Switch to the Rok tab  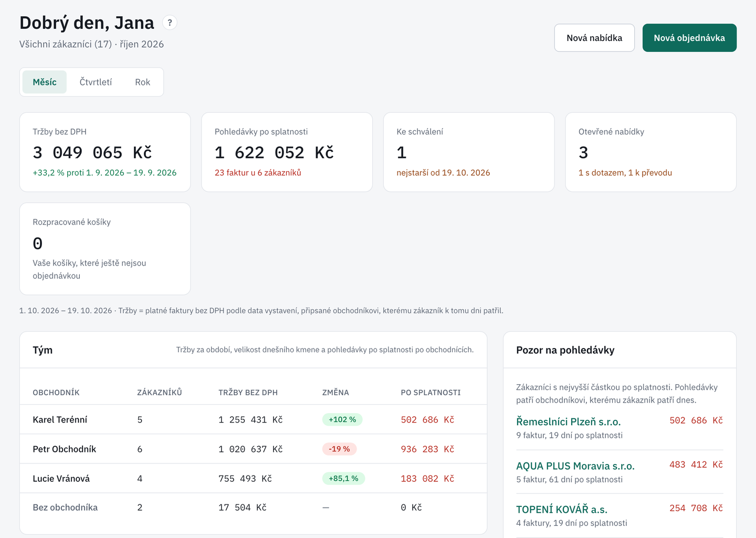pyautogui.click(x=142, y=82)
